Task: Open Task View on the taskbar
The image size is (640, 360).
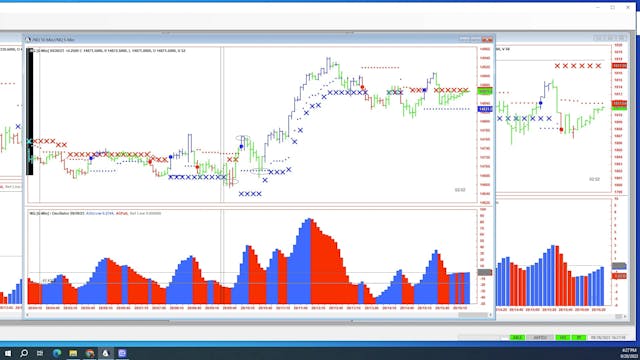Action: pos(40,353)
